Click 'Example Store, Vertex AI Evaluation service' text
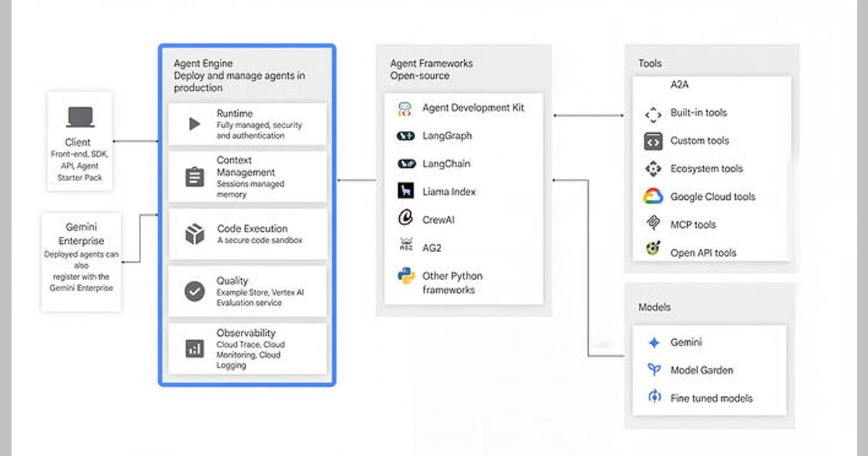Image resolution: width=868 pixels, height=456 pixels. coord(260,297)
